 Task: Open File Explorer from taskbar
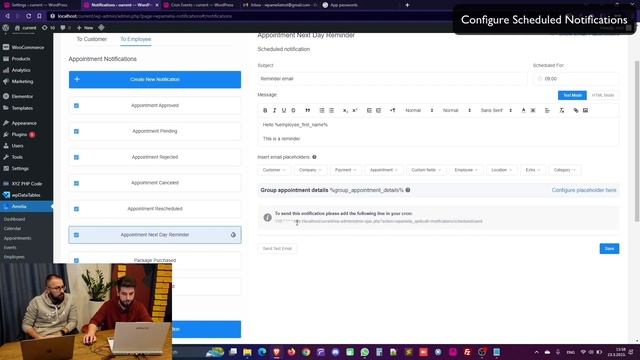click(x=247, y=351)
